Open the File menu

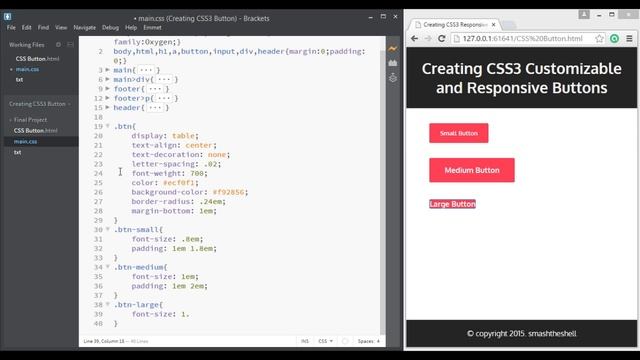click(x=11, y=27)
